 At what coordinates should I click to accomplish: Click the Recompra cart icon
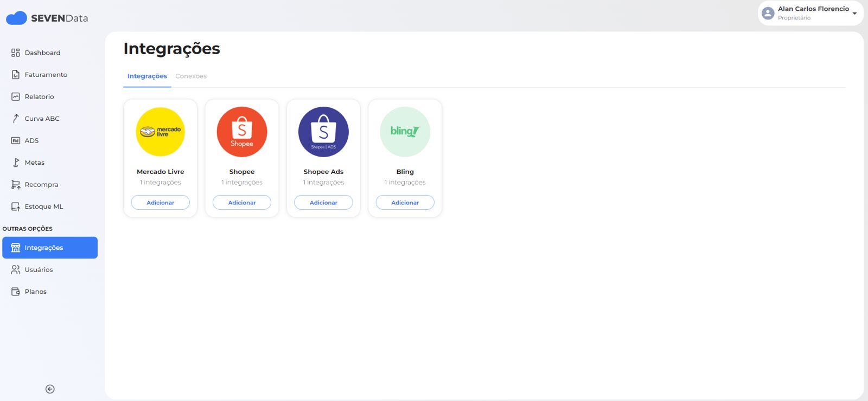pyautogui.click(x=16, y=185)
